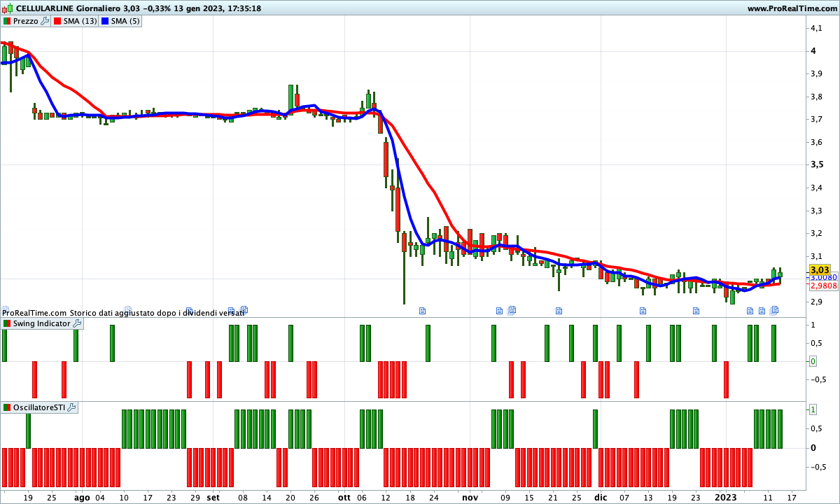Click the 'ago' month label on time axis
Viewport: 840px width, 504px height.
82,498
